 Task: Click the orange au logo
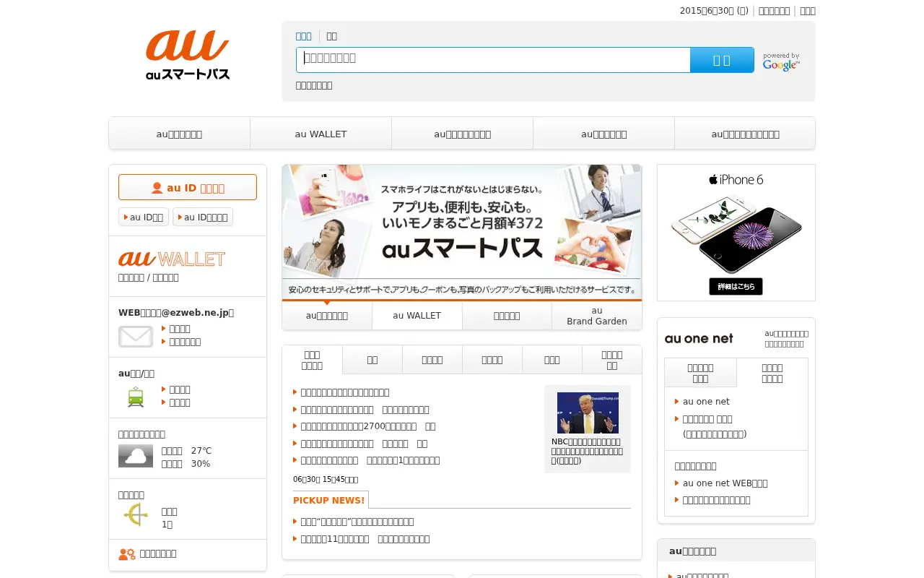click(188, 46)
